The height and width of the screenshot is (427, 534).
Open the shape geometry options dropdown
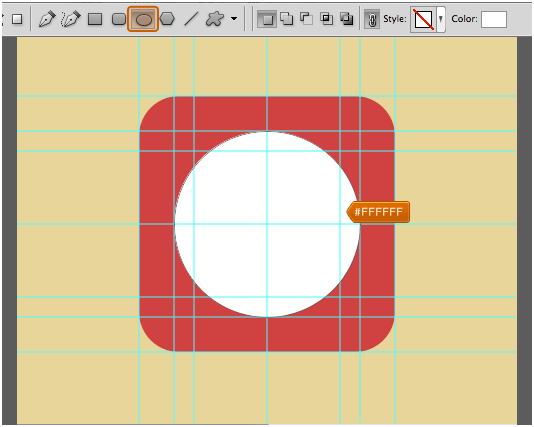(234, 19)
